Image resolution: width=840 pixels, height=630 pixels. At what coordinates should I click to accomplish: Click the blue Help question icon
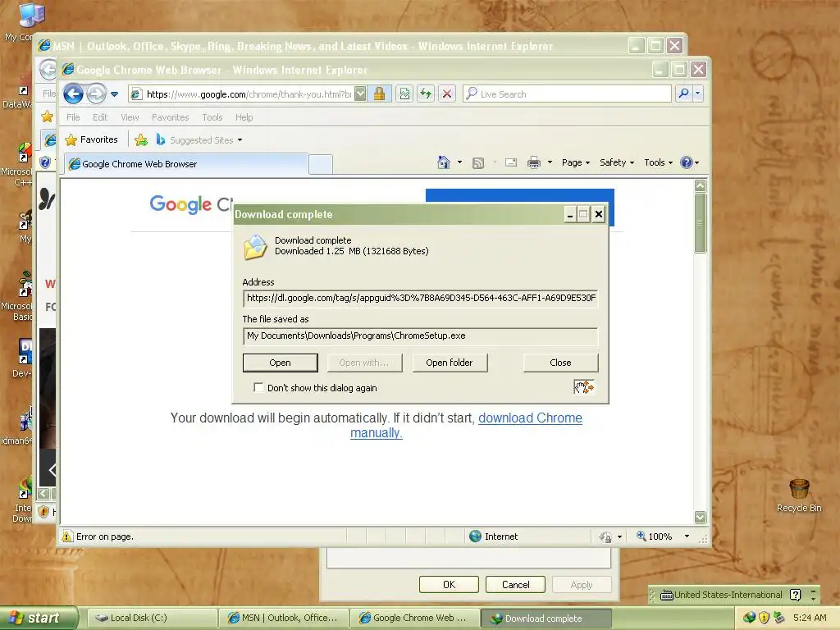click(x=687, y=162)
